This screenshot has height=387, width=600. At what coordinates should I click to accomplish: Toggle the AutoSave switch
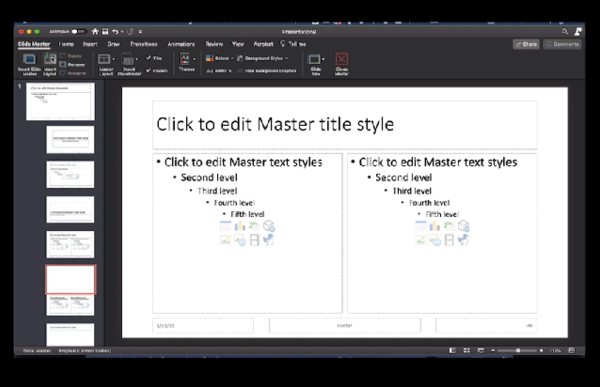[78, 32]
